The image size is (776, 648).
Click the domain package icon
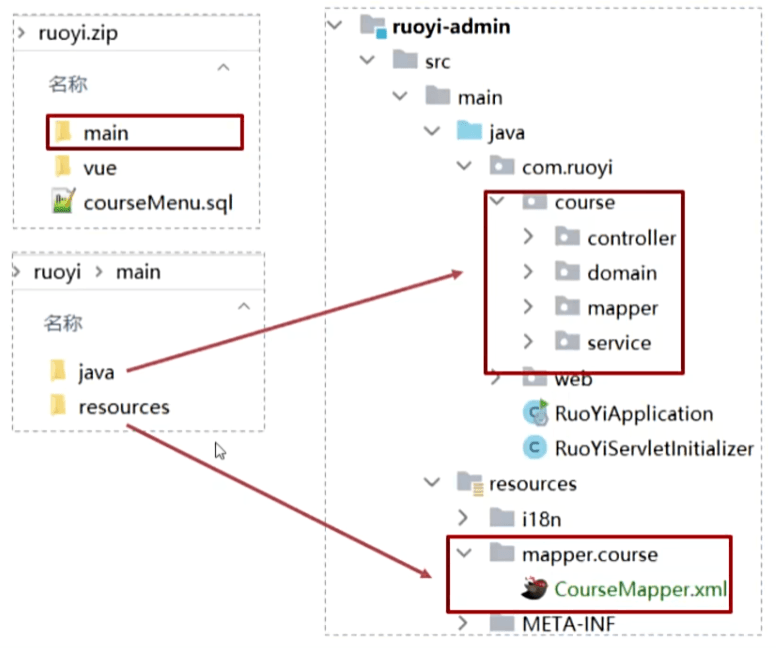point(567,272)
